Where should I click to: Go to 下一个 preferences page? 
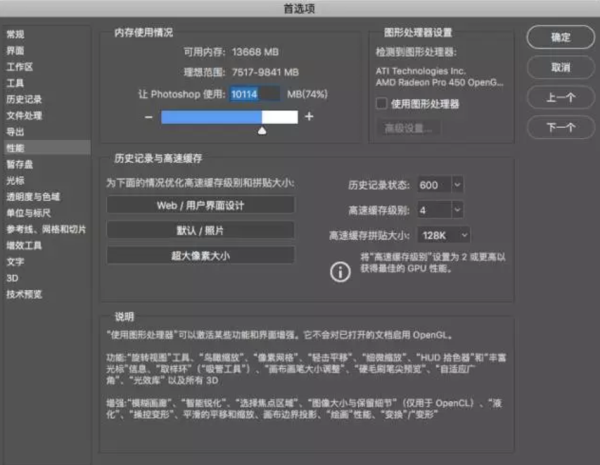tap(561, 127)
